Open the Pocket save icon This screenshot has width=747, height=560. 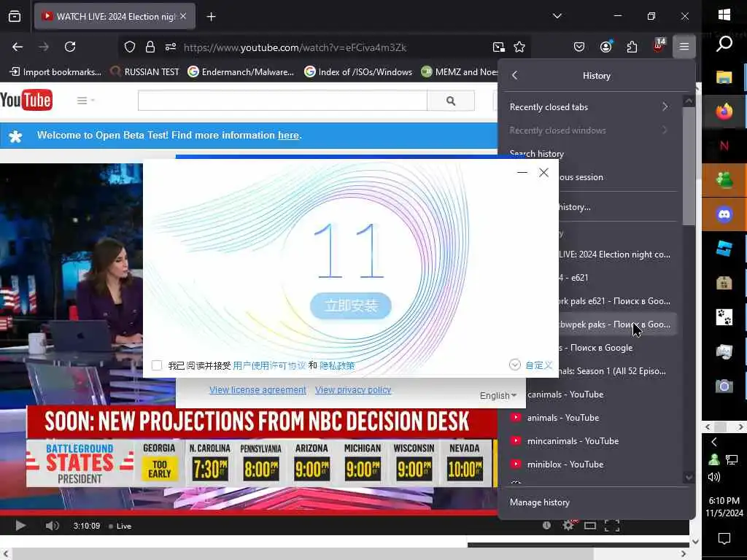point(578,47)
